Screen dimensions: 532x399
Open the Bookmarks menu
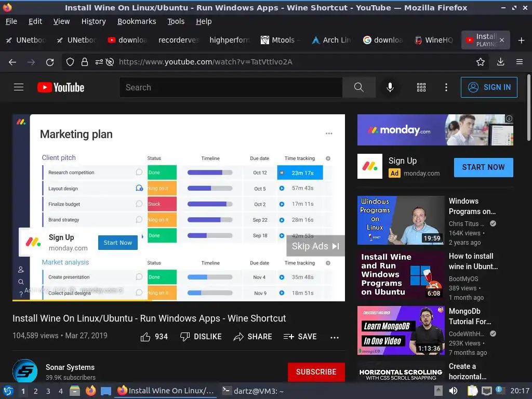[x=137, y=21]
